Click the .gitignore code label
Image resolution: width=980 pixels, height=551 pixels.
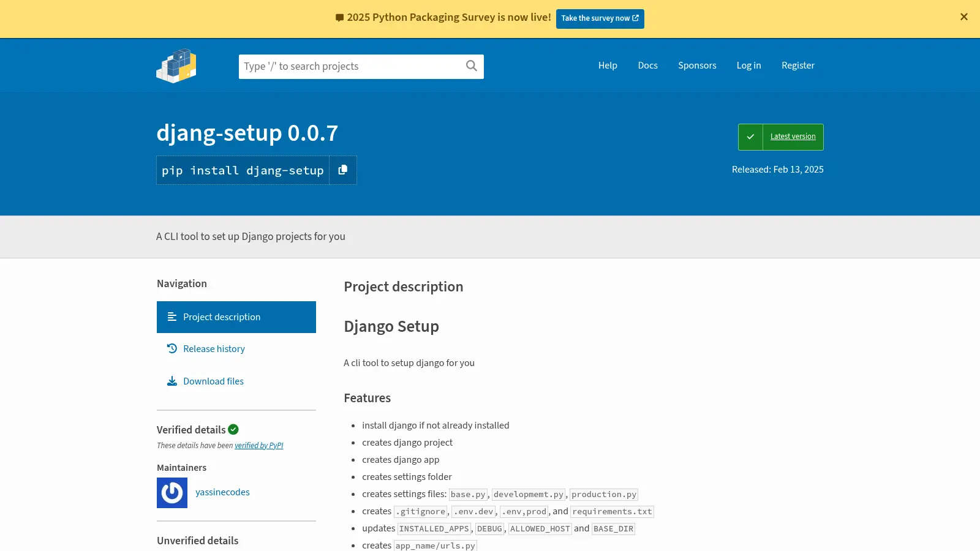click(420, 512)
